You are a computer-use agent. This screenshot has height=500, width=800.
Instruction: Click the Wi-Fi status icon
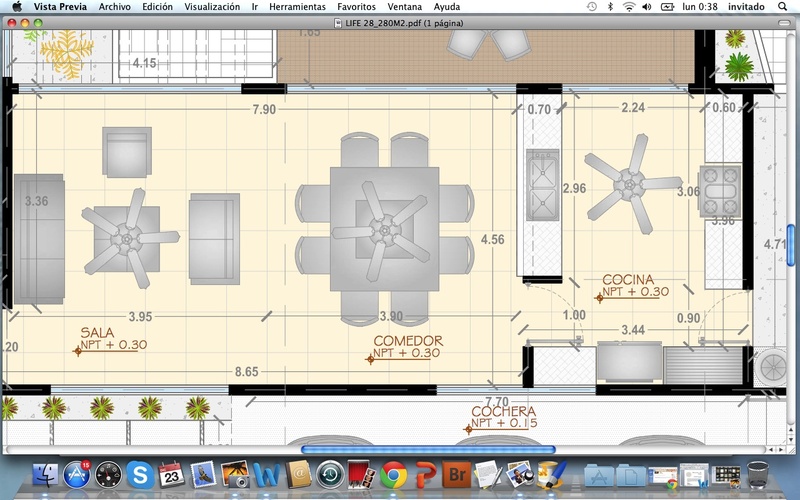coord(628,6)
